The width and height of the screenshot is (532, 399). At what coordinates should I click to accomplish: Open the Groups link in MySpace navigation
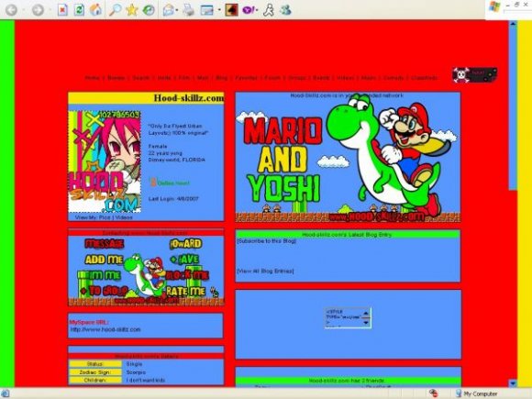pyautogui.click(x=297, y=78)
